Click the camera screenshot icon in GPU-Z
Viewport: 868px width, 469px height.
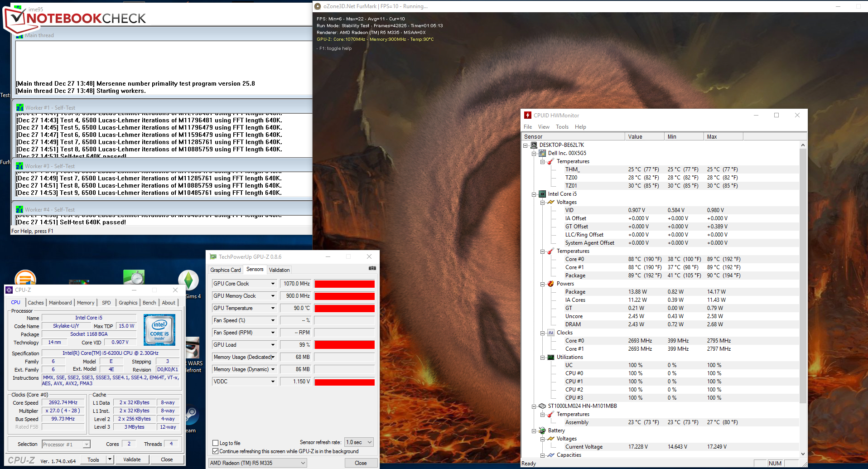point(372,268)
